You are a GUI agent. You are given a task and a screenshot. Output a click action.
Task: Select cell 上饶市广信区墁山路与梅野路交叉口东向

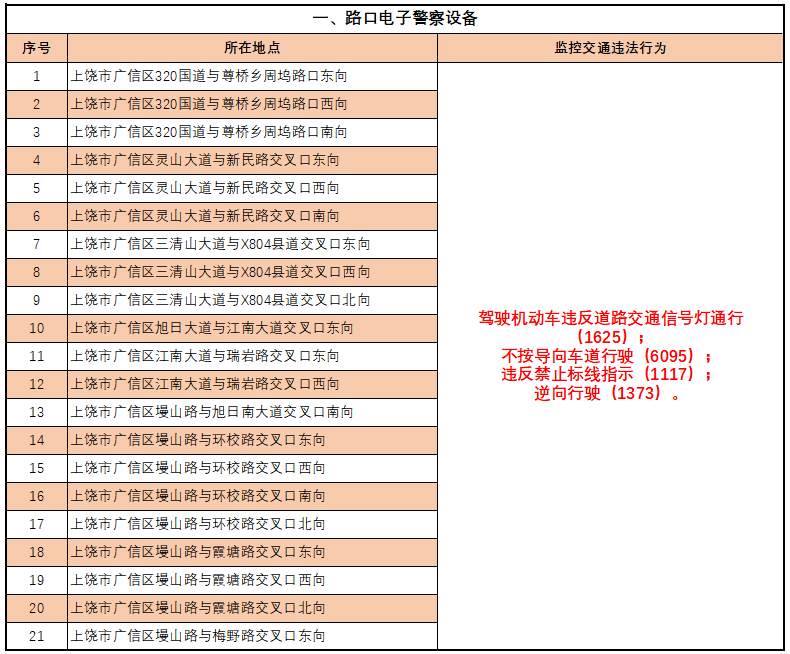252,636
